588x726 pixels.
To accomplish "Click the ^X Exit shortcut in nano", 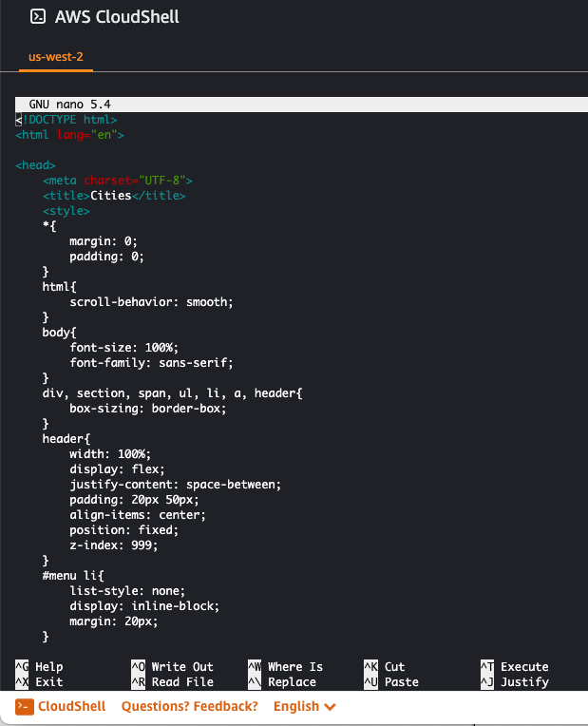I will 39,682.
